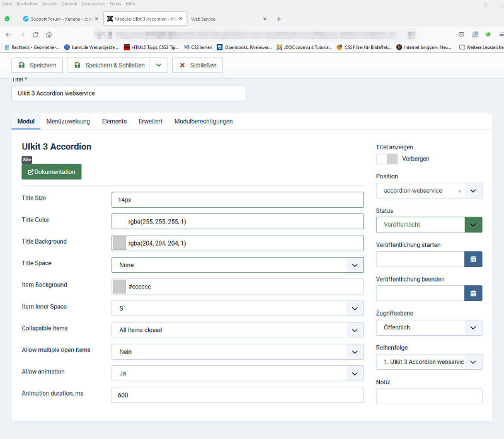The height and width of the screenshot is (439, 504).
Task: Switch to the Menüzuweisung tab
Action: click(68, 122)
